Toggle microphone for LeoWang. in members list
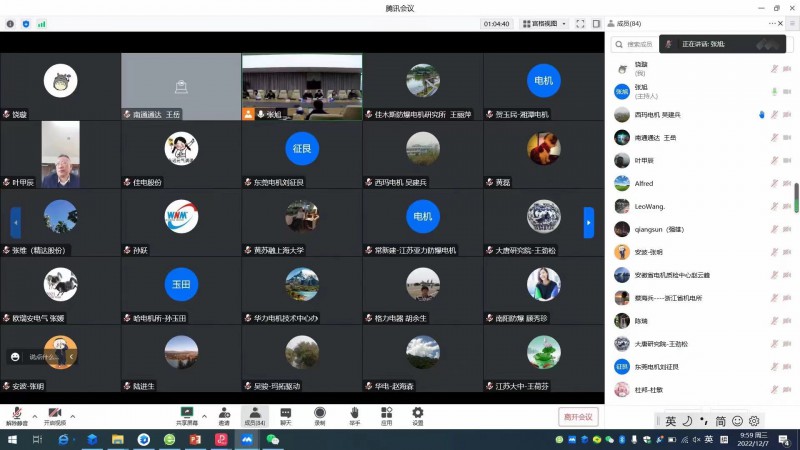This screenshot has width=800, height=450. 774,206
